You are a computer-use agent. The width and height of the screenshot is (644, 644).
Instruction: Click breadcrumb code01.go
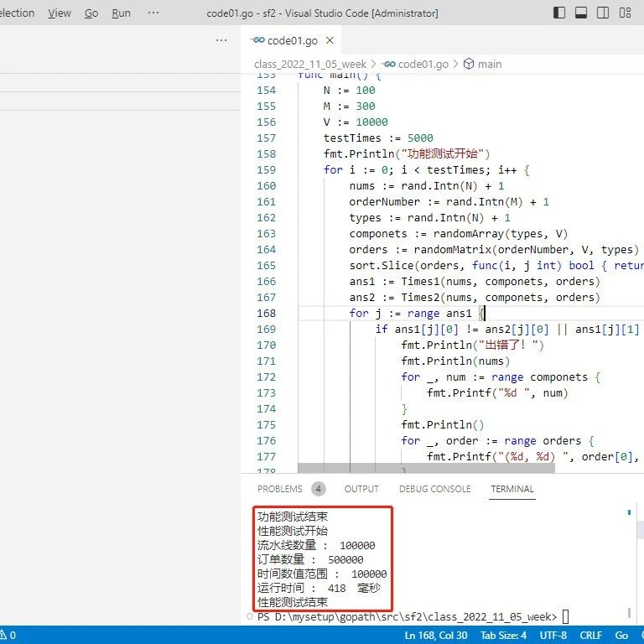coord(423,64)
